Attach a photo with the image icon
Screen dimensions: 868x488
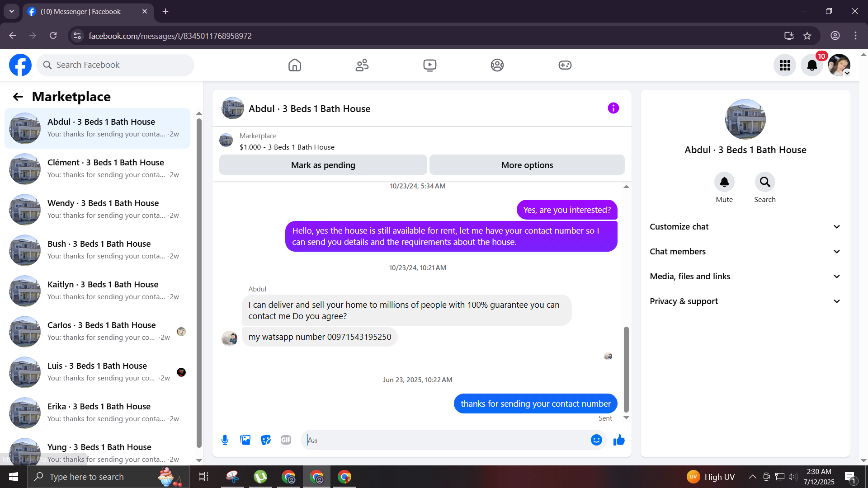pos(245,440)
